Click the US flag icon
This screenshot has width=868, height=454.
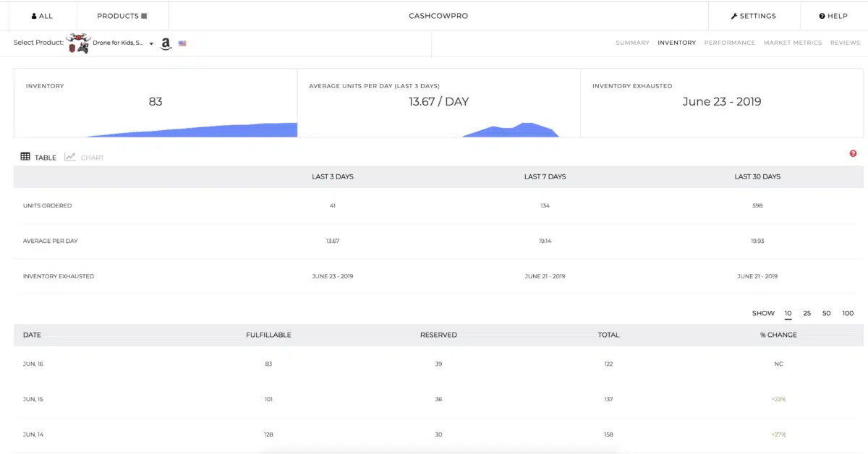182,43
